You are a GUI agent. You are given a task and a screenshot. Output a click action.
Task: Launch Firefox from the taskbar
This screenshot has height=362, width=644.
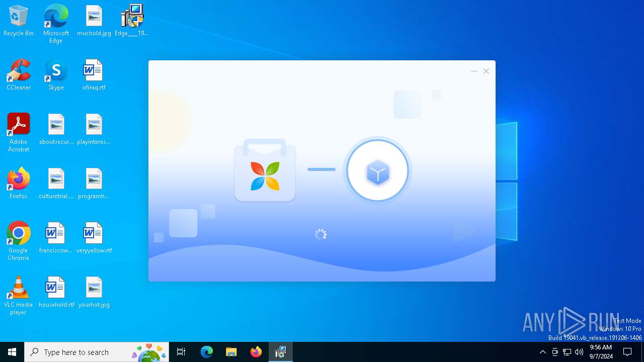click(256, 352)
